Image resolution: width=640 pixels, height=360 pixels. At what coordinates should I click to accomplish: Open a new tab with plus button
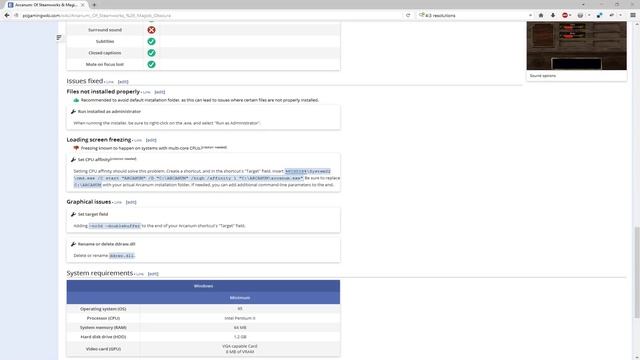(94, 5)
